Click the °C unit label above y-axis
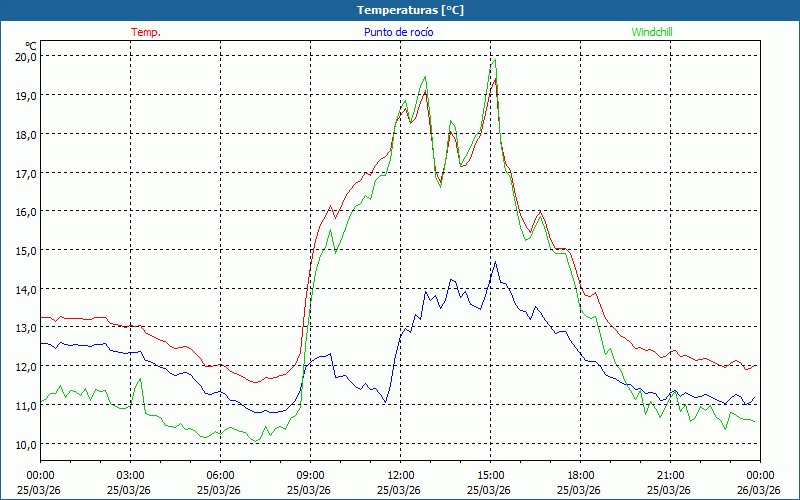800x500 pixels. pyautogui.click(x=31, y=45)
